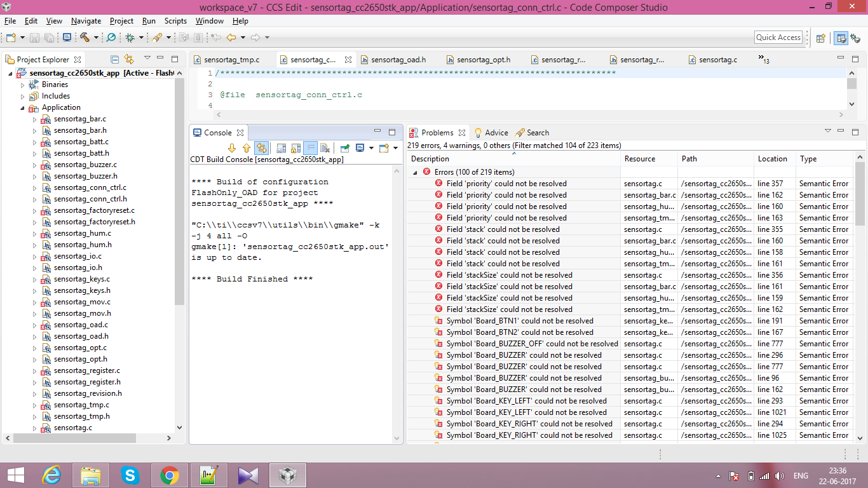Open the Scripts menu

click(x=175, y=21)
